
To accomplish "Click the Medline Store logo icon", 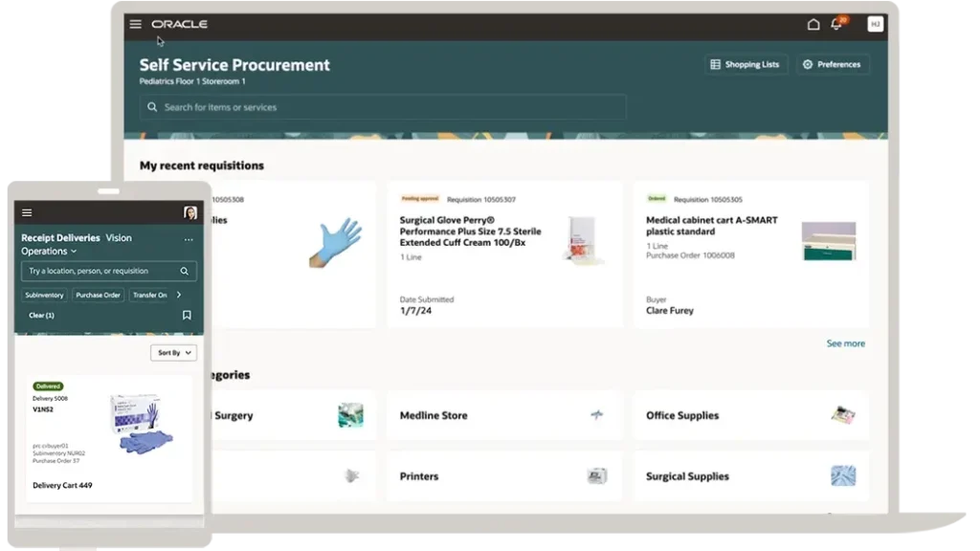I will click(597, 415).
